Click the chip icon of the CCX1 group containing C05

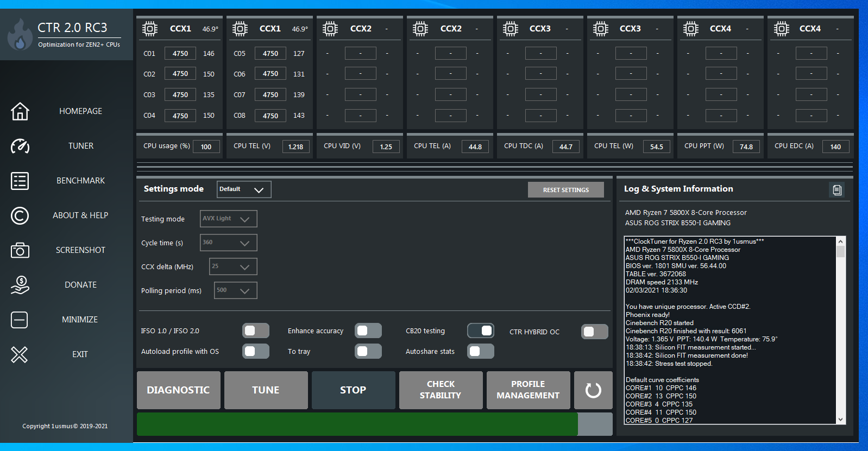coord(240,29)
